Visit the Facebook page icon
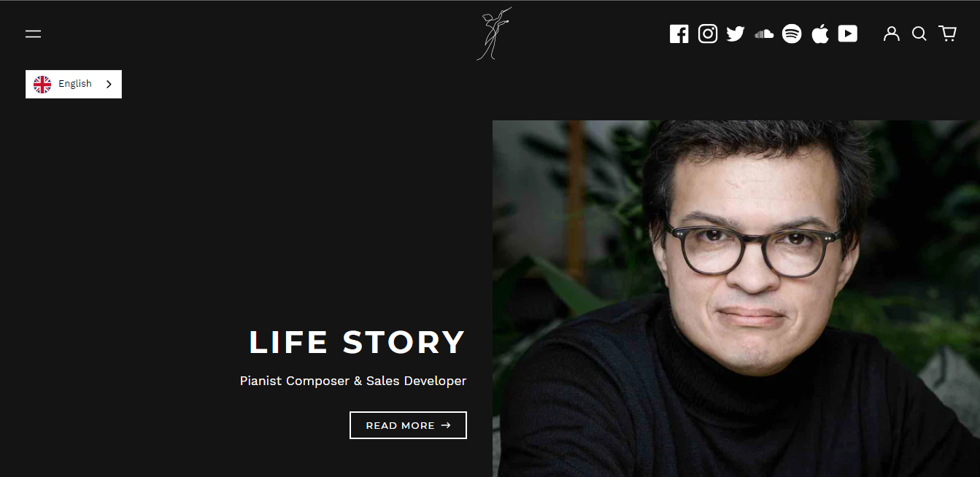 [x=679, y=34]
